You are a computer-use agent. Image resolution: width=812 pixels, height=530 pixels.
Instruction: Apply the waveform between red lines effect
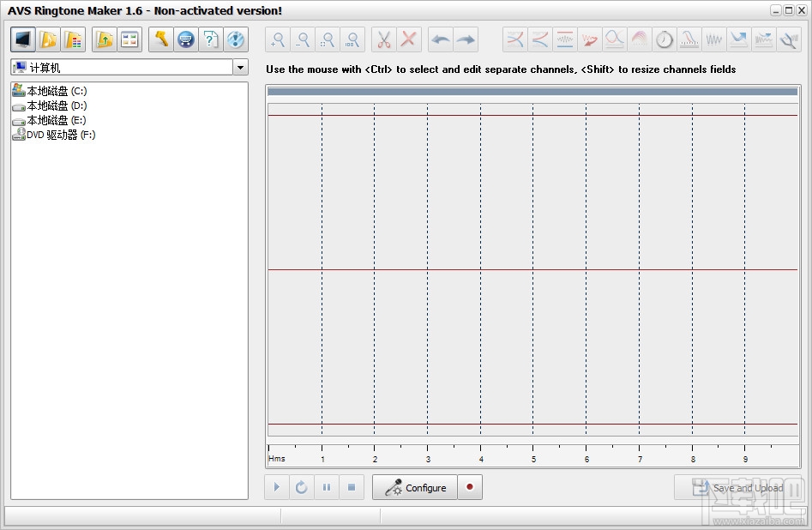click(565, 39)
